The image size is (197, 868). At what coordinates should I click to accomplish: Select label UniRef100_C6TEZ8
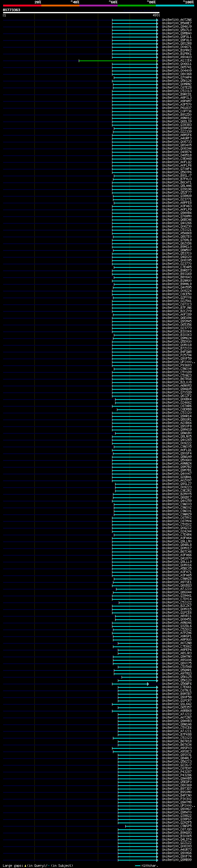click(176, 88)
